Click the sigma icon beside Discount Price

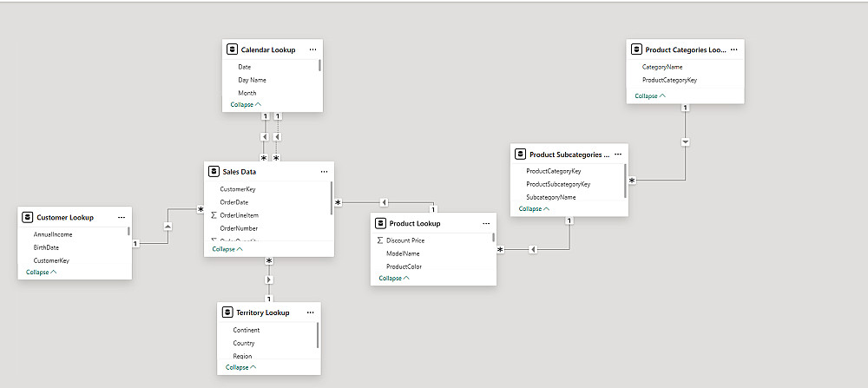[380, 240]
